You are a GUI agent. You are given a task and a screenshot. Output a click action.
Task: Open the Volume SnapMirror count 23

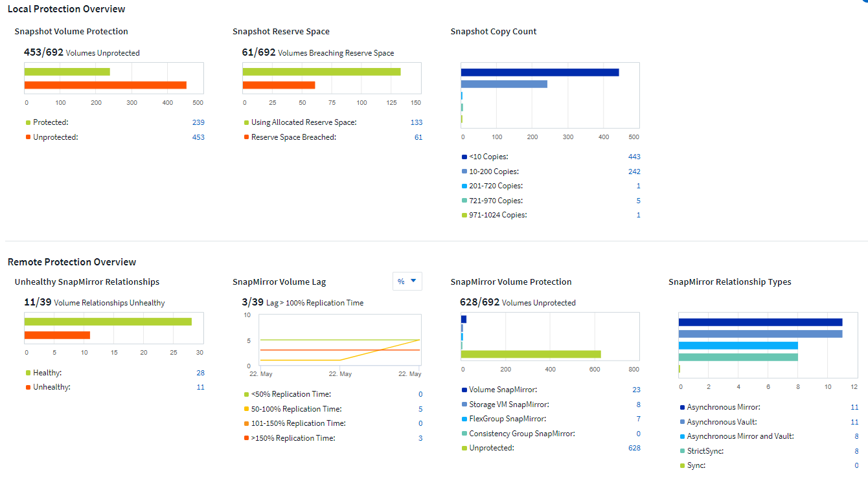(636, 390)
